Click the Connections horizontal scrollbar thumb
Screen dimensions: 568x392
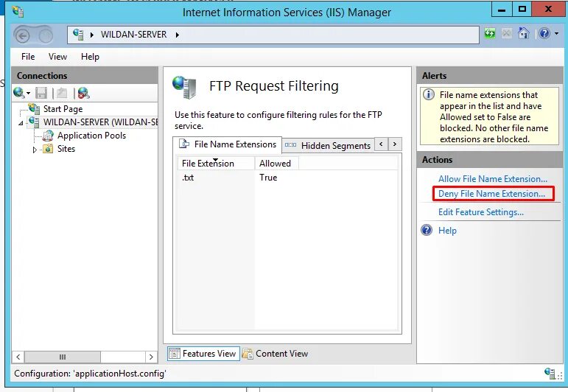click(63, 357)
